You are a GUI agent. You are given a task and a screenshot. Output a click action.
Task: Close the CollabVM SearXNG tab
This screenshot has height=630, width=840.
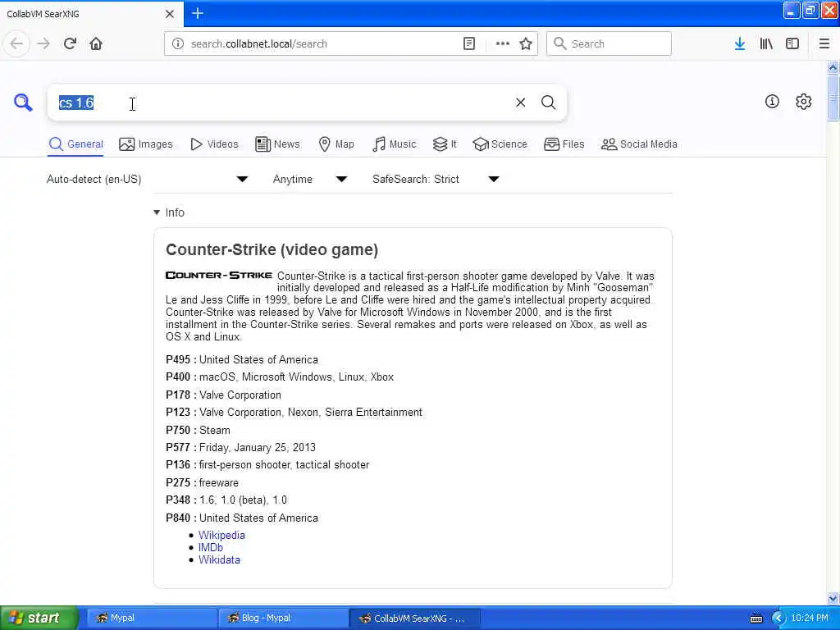click(169, 14)
